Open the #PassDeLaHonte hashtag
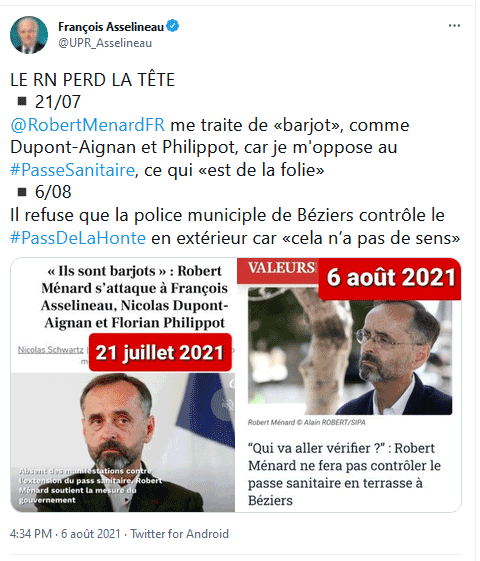This screenshot has height=561, width=480. tap(78, 238)
